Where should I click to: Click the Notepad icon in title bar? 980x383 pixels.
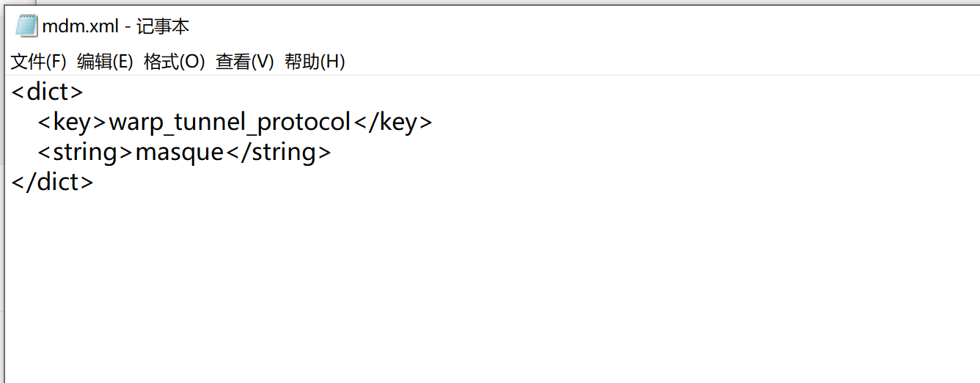click(x=26, y=26)
